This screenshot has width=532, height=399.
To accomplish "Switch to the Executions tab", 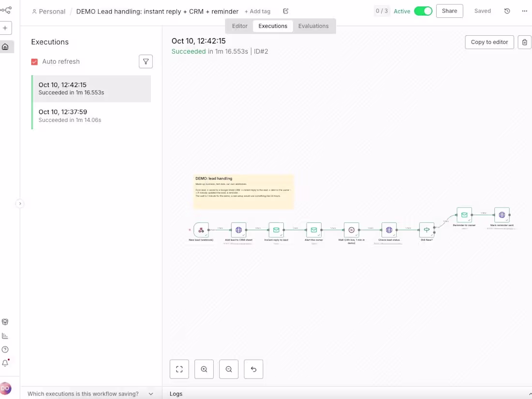I will 273,26.
